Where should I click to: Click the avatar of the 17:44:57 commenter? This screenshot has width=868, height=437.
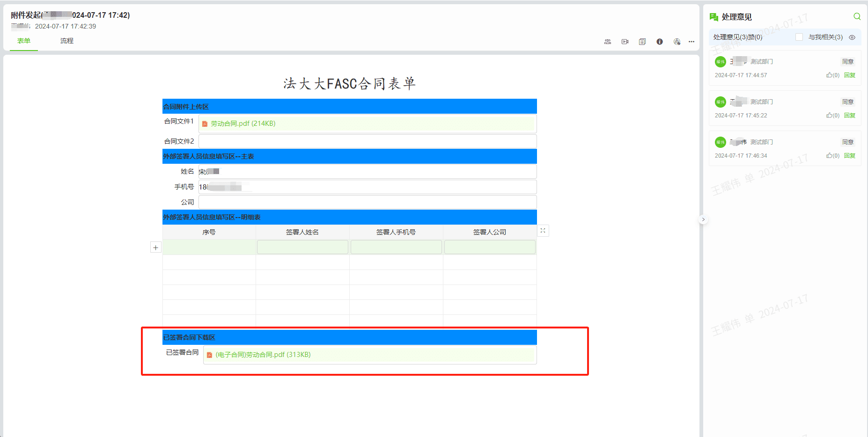click(721, 62)
